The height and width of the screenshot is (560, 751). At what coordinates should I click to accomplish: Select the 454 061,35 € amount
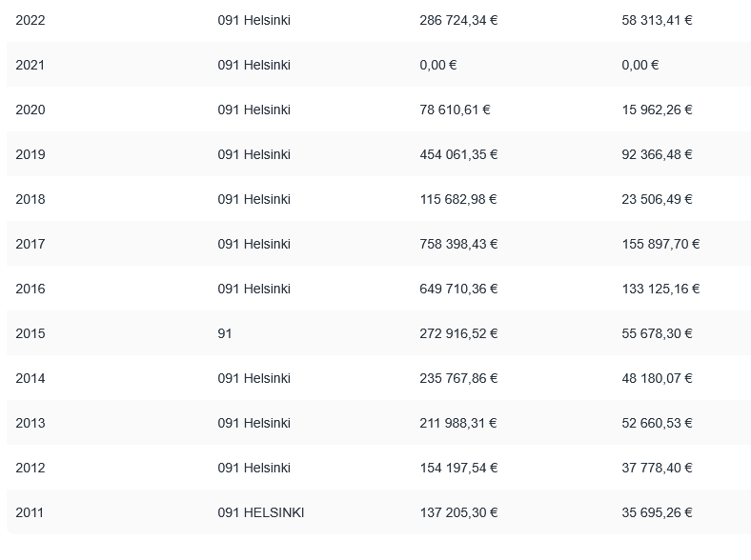tap(458, 154)
